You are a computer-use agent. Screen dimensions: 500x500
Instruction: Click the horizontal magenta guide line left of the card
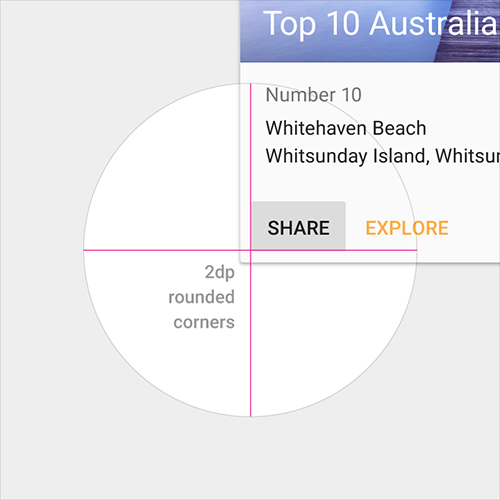pos(162,250)
